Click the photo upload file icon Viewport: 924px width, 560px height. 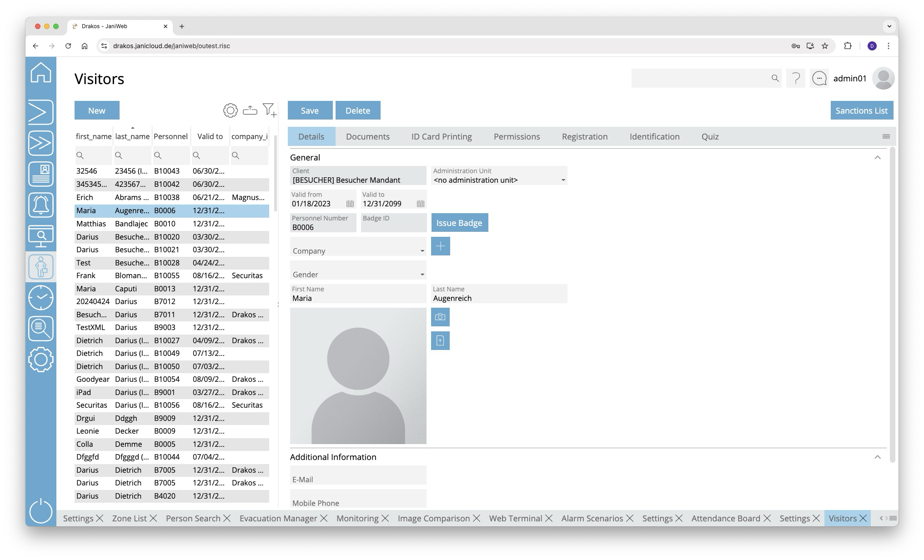440,341
